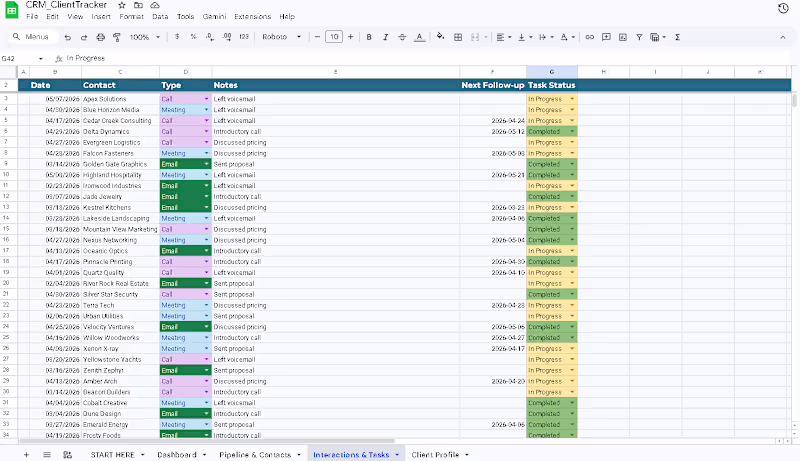Print the spreadsheet using the printer icon
The height and width of the screenshot is (461, 800).
[x=101, y=37]
